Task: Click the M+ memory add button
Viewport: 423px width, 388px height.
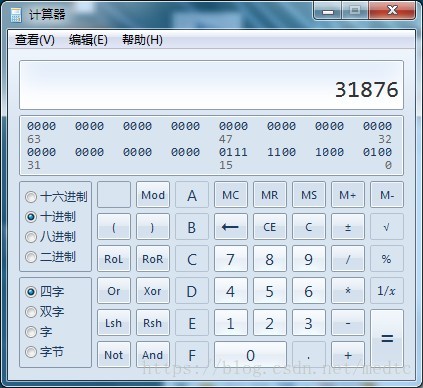Action: pos(348,195)
